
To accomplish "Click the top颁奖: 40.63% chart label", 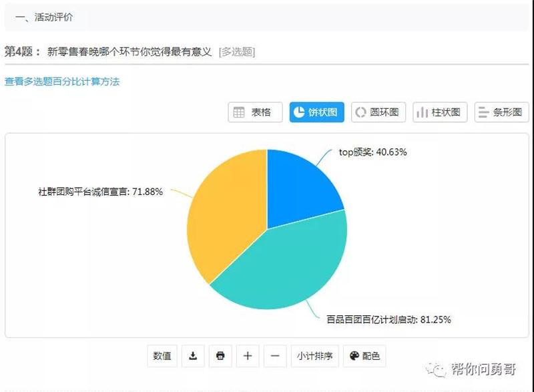I will pyautogui.click(x=372, y=152).
